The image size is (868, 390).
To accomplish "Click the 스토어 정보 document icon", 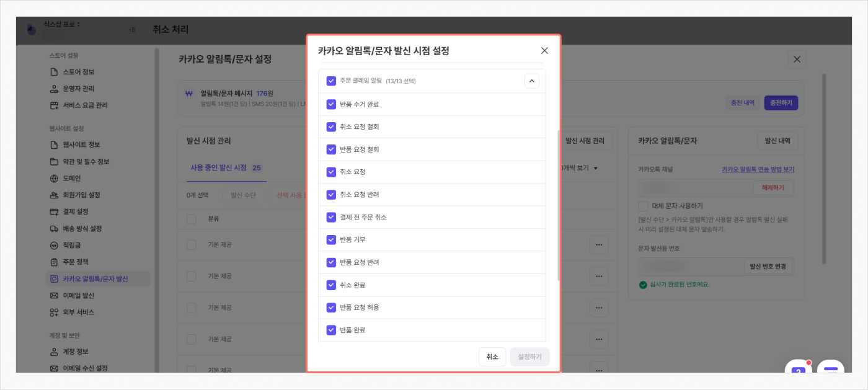I will pyautogui.click(x=54, y=72).
